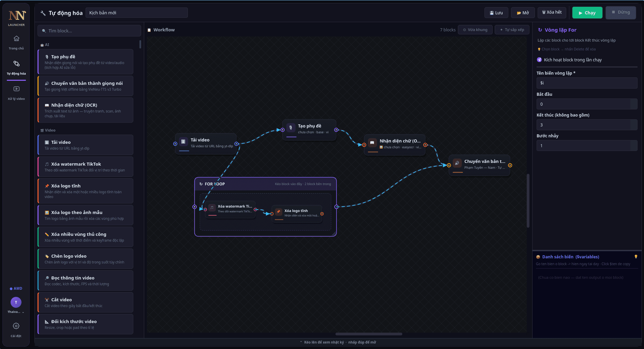
Task: Click the Kịch bản mới scenario name field
Action: click(x=136, y=13)
